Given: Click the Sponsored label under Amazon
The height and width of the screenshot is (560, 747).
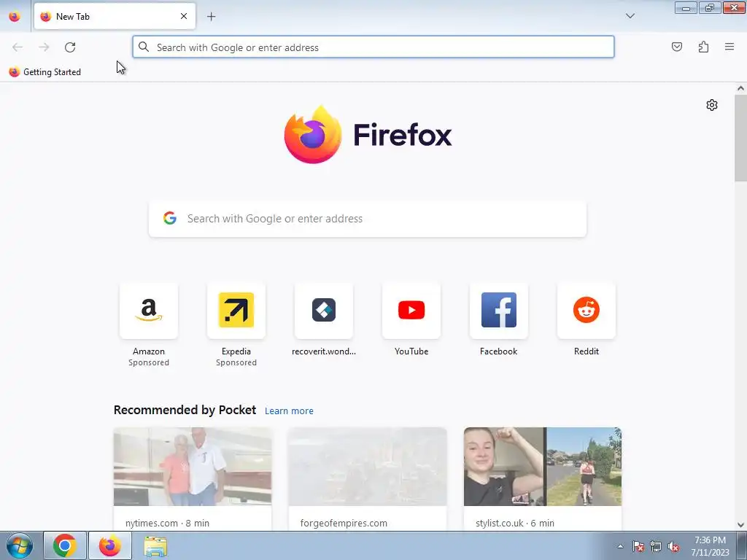Looking at the screenshot, I should coord(149,362).
